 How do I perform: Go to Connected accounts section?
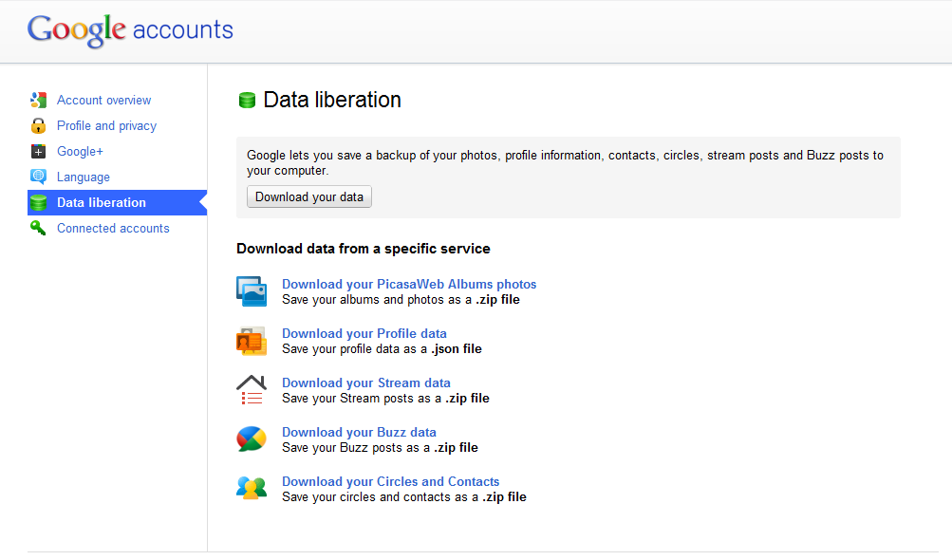(x=113, y=228)
